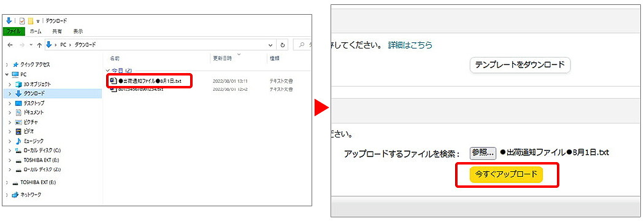The height and width of the screenshot is (221, 644).
Task: Click the Up one level arrow
Action: 39,45
